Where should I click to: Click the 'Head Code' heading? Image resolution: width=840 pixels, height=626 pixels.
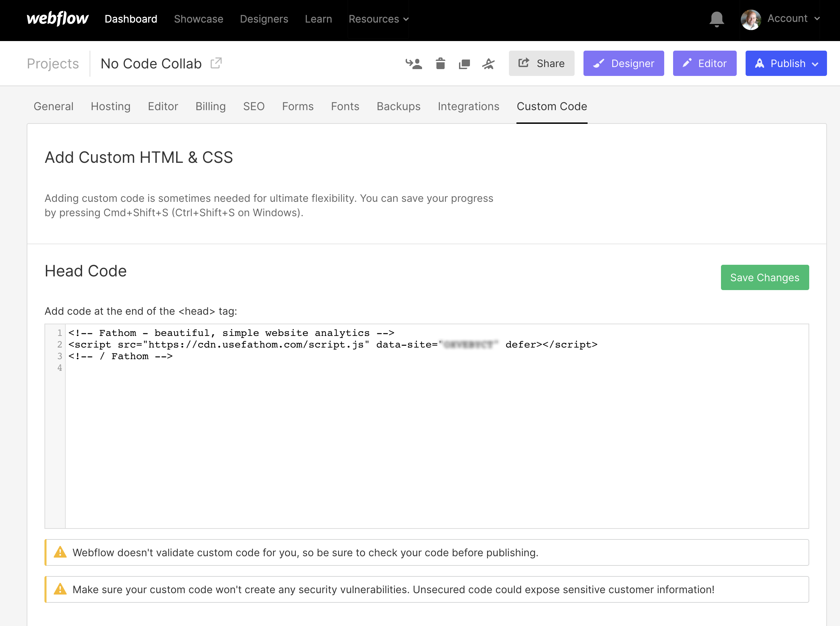(86, 271)
